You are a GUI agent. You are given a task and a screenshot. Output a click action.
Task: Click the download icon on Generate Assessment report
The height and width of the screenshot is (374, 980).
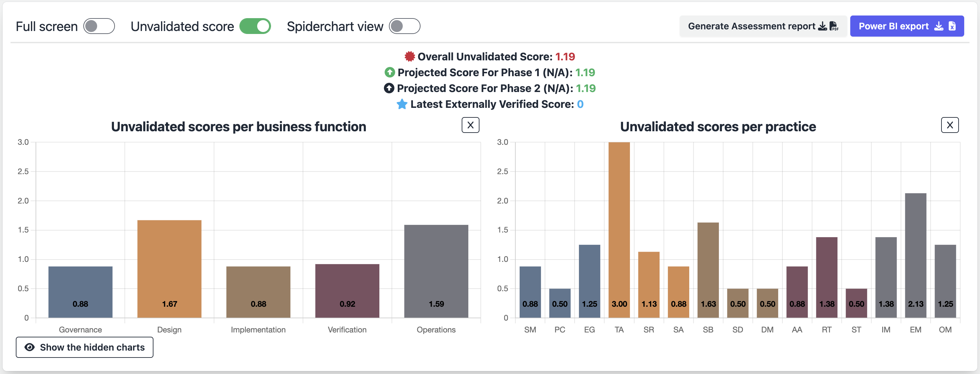(x=823, y=26)
